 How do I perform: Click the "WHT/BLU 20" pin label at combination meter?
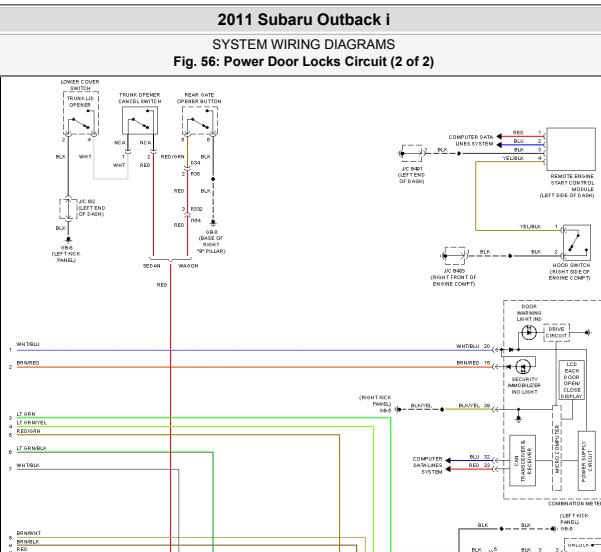[473, 346]
